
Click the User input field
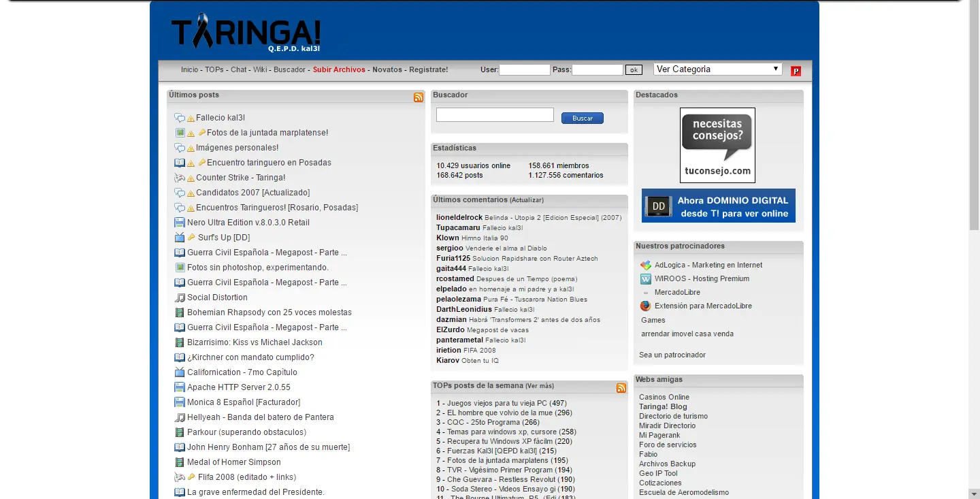pos(524,70)
